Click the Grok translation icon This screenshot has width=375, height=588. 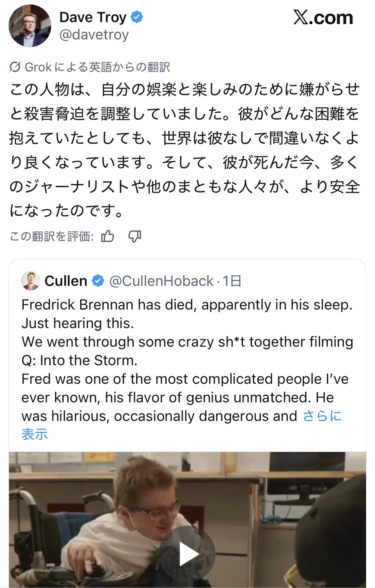(x=15, y=67)
